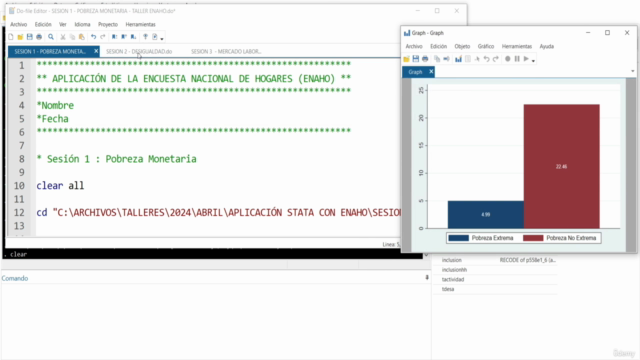Copy selection in the Do-file Editor toolbar

(x=72, y=37)
